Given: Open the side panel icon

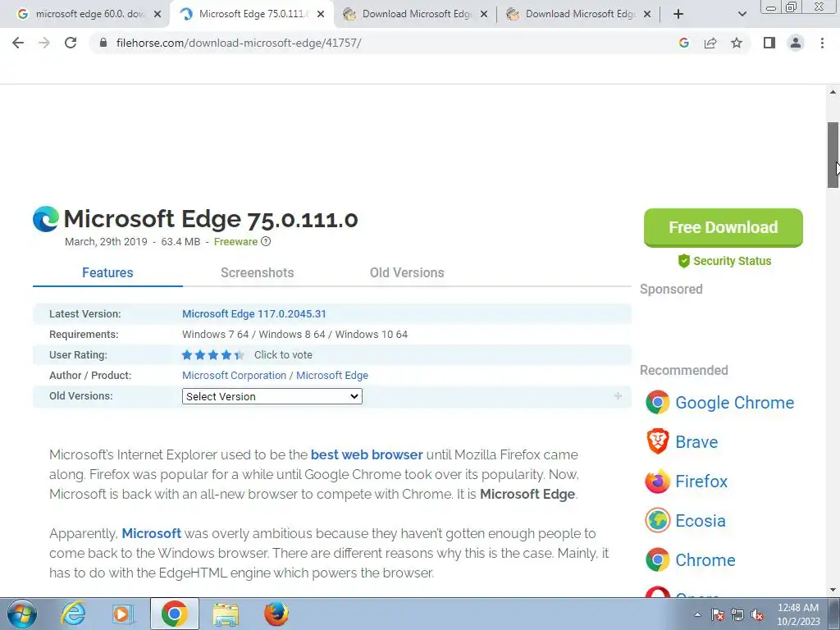Looking at the screenshot, I should tap(769, 43).
